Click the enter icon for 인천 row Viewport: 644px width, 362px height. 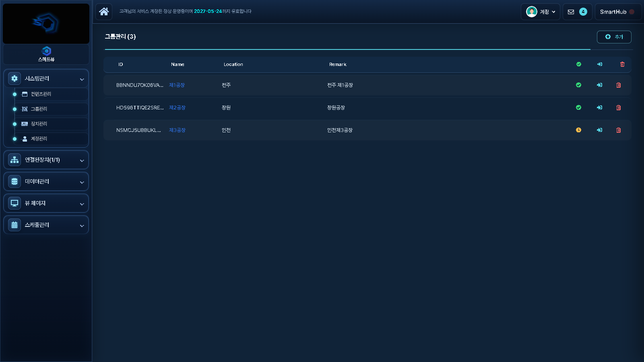pyautogui.click(x=599, y=130)
